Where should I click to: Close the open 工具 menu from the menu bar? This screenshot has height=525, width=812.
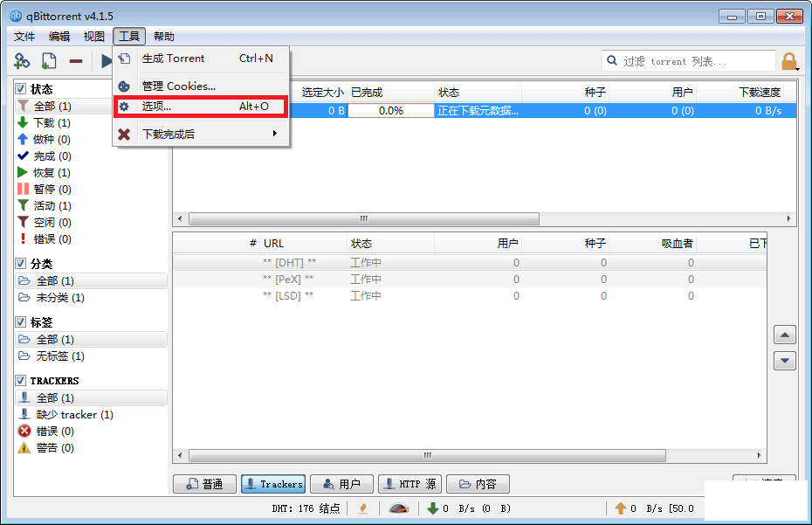point(129,37)
